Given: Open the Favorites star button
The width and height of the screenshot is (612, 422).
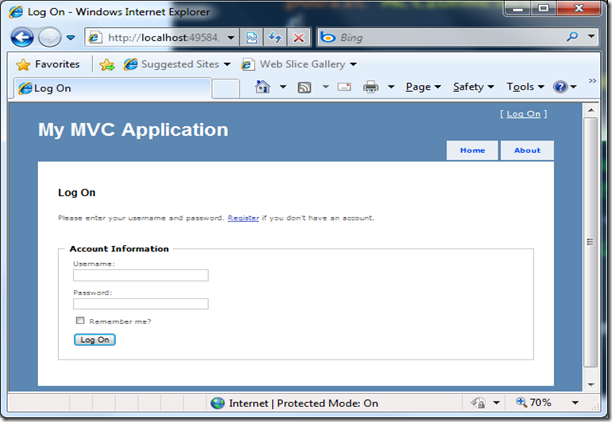Looking at the screenshot, I should (x=48, y=64).
